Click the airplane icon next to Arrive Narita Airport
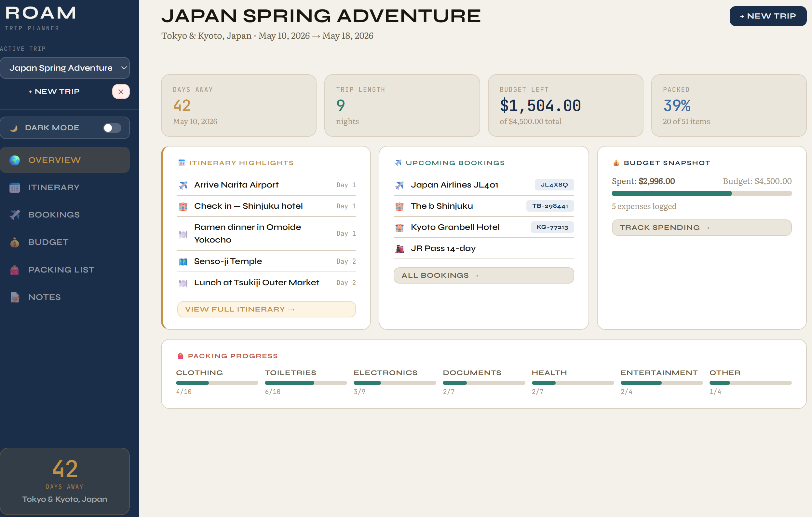The image size is (812, 517). [x=183, y=185]
